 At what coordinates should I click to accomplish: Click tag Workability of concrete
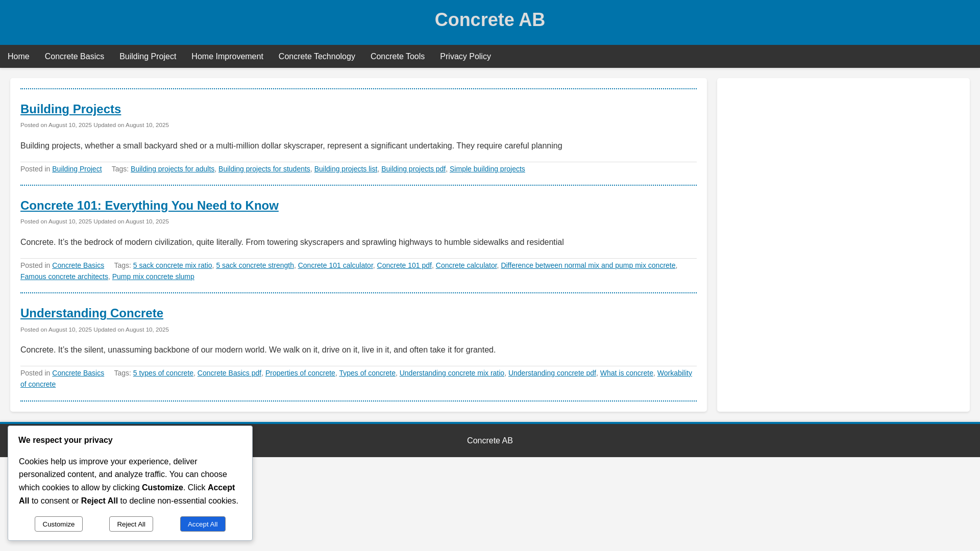[x=674, y=373]
